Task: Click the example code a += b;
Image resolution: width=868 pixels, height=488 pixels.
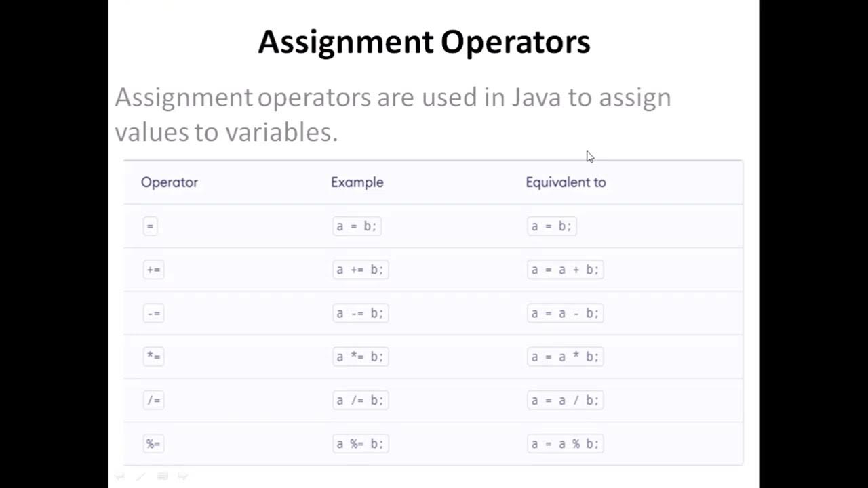Action: (x=360, y=270)
